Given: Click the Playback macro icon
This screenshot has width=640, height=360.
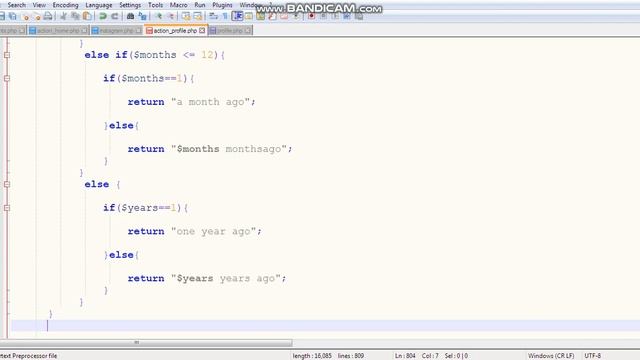Looking at the screenshot, I should tap(335, 16).
